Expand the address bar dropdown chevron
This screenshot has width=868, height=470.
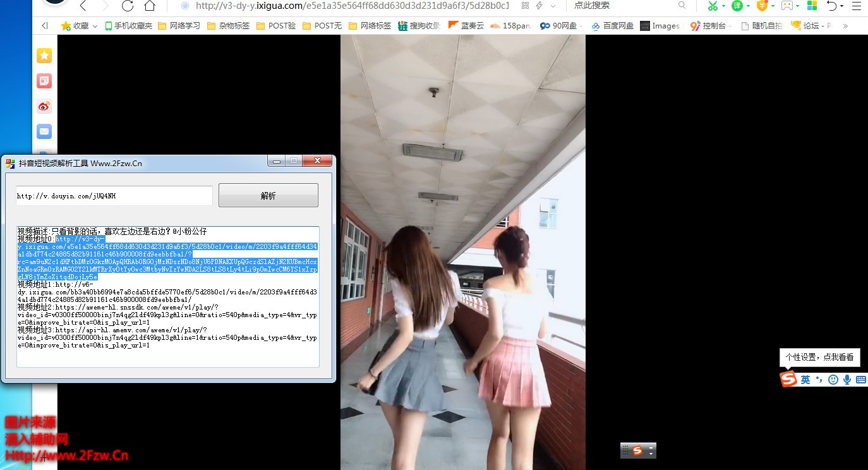553,6
